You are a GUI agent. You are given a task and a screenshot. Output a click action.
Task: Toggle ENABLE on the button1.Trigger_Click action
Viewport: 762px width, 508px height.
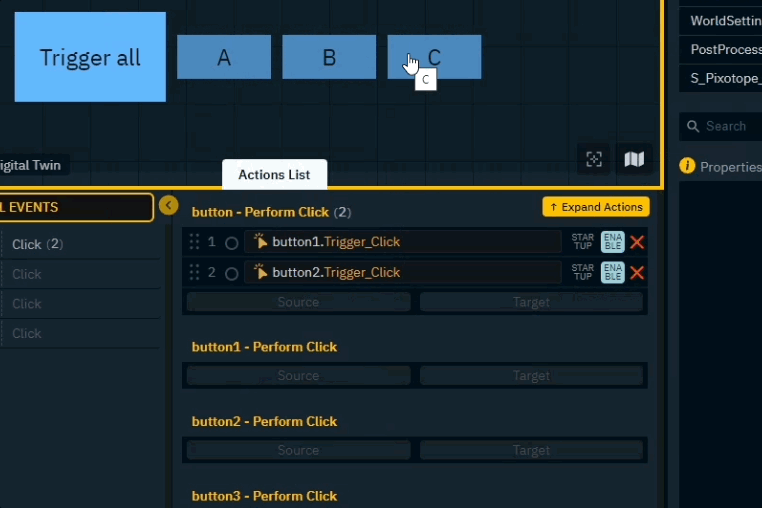coord(612,242)
